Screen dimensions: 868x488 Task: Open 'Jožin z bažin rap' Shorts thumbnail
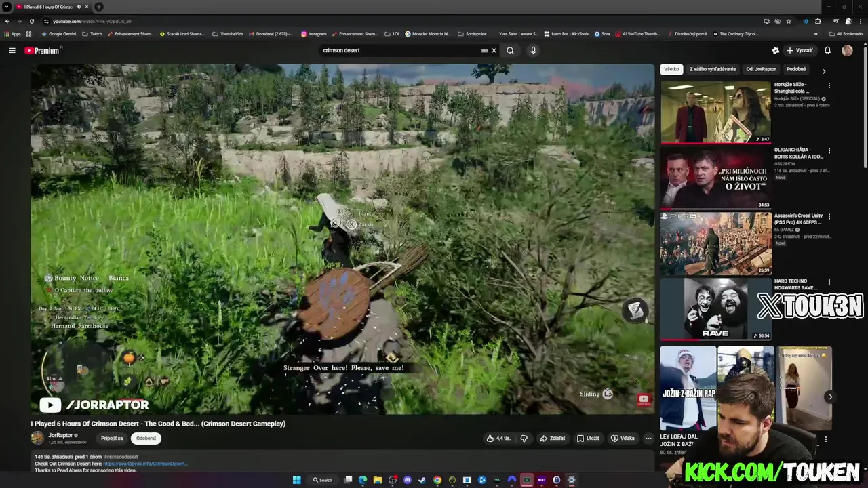pos(688,388)
